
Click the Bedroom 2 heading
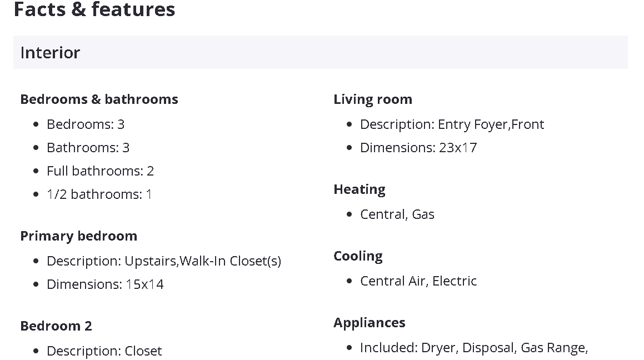point(56,326)
